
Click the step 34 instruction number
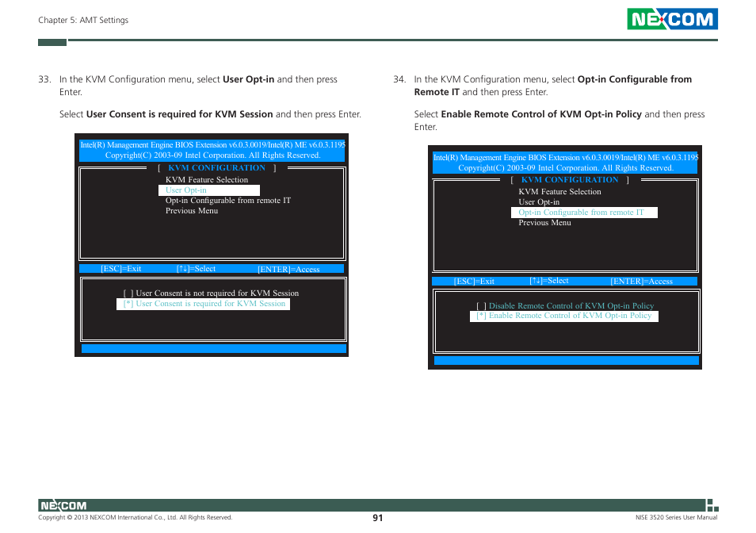[399, 79]
